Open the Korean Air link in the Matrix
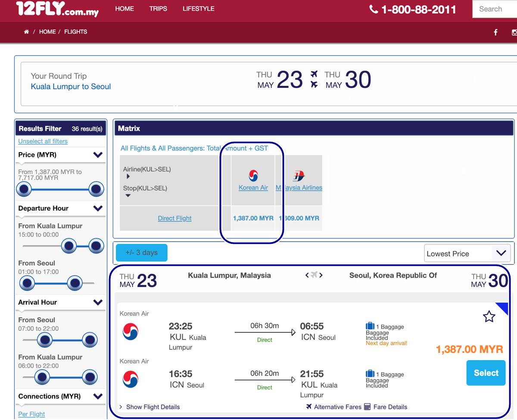Image resolution: width=517 pixels, height=420 pixels. point(253,188)
